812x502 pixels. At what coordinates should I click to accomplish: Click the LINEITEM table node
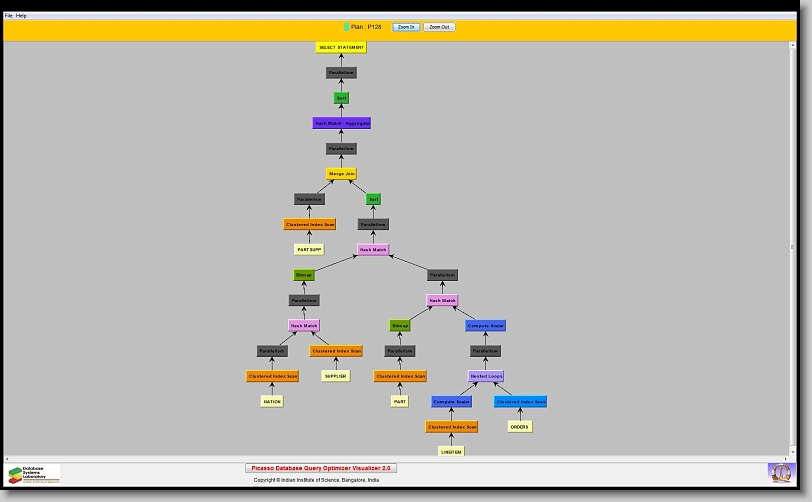click(x=451, y=452)
